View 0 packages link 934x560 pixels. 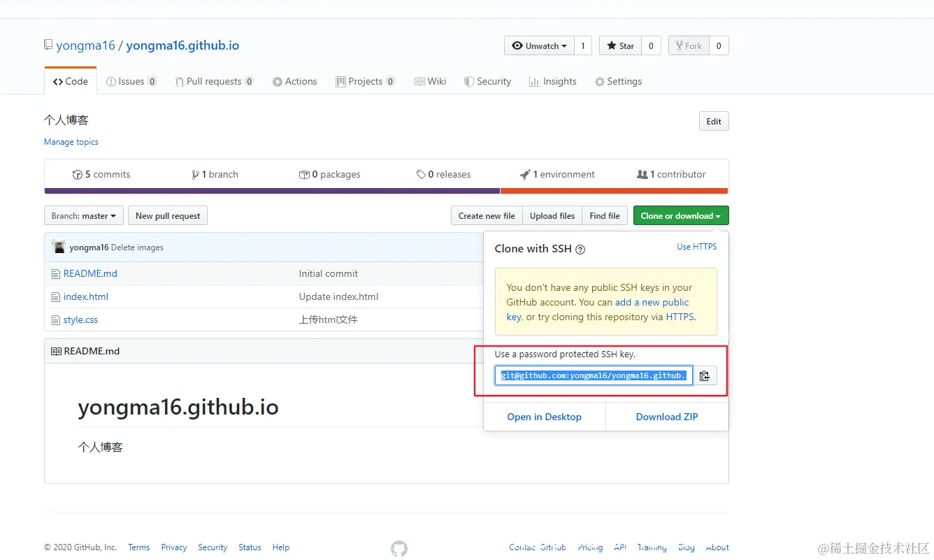tap(329, 174)
